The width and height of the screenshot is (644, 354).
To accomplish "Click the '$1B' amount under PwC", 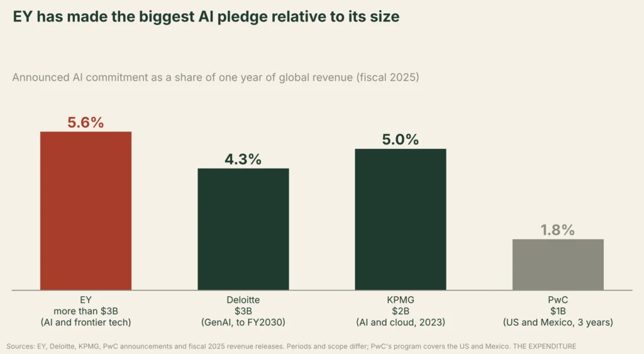I will tap(558, 311).
